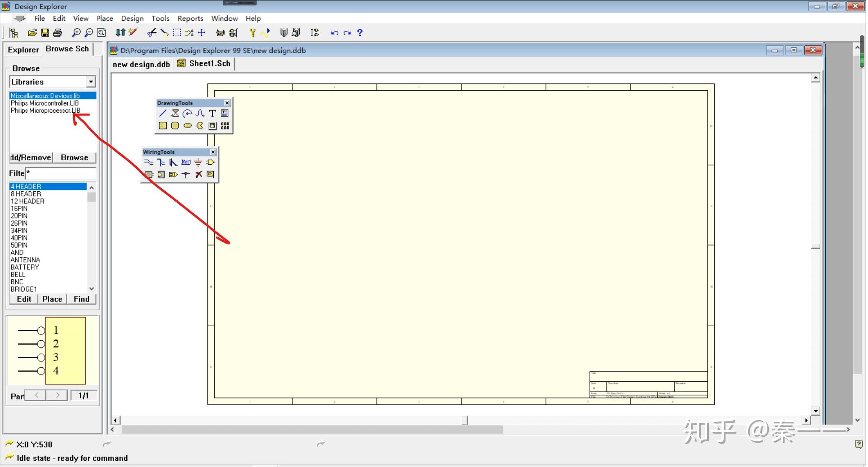868x467 pixels.
Task: Place text annotation with T tool
Action: point(212,113)
